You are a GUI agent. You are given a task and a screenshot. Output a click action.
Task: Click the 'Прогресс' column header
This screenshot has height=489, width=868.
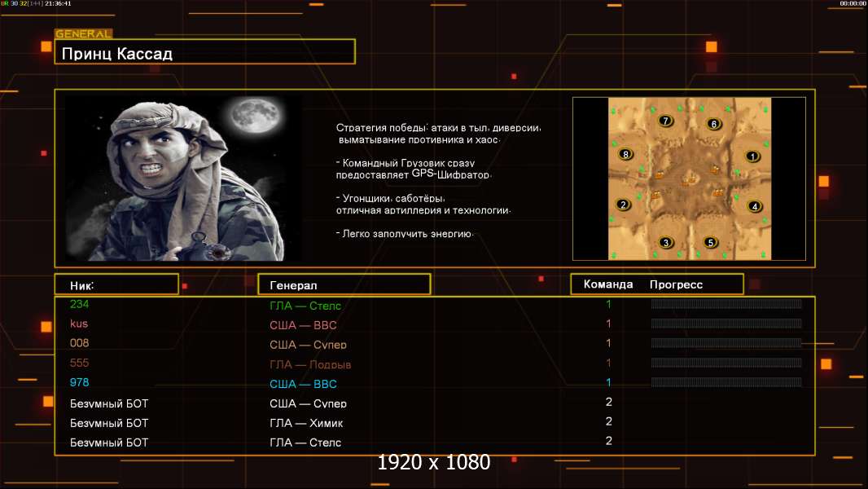point(676,284)
